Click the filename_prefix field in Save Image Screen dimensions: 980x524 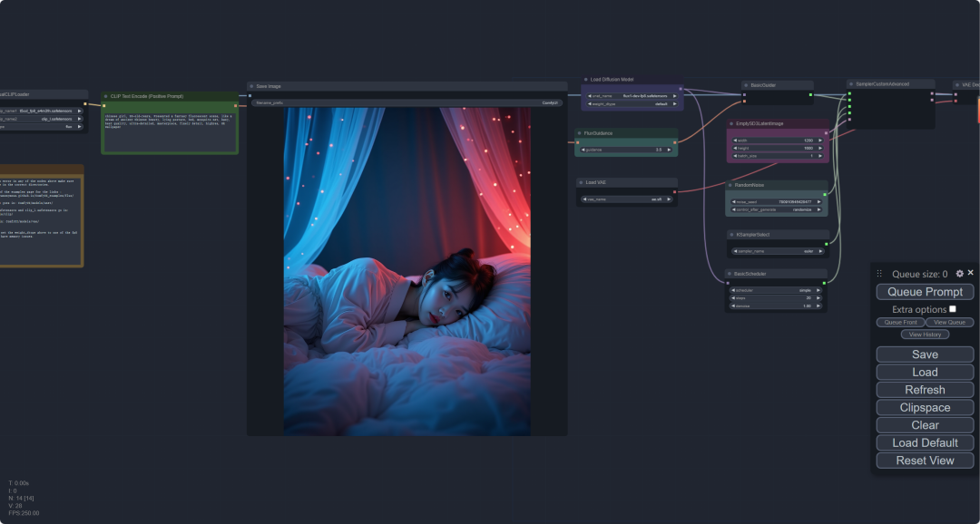coord(407,102)
